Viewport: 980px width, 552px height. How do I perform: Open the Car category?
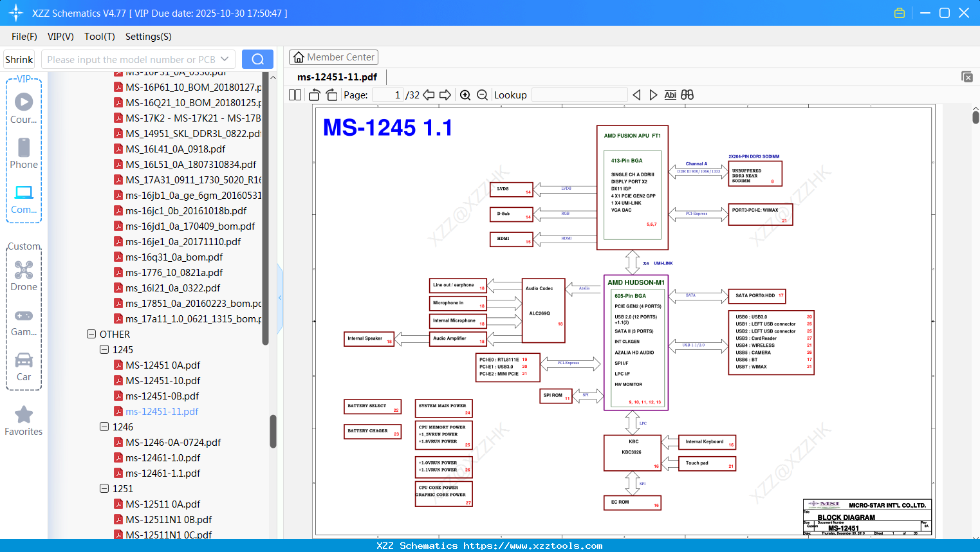tap(24, 365)
